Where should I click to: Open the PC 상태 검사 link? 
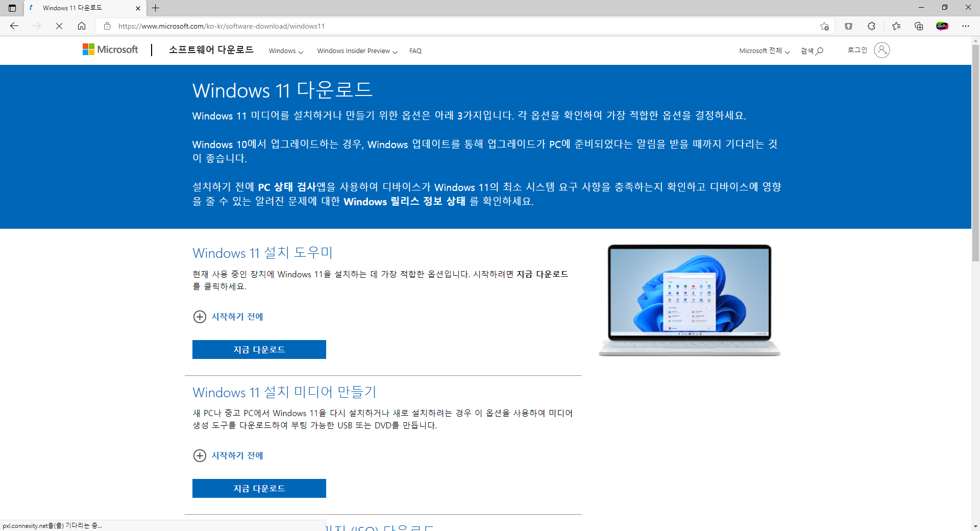click(287, 187)
